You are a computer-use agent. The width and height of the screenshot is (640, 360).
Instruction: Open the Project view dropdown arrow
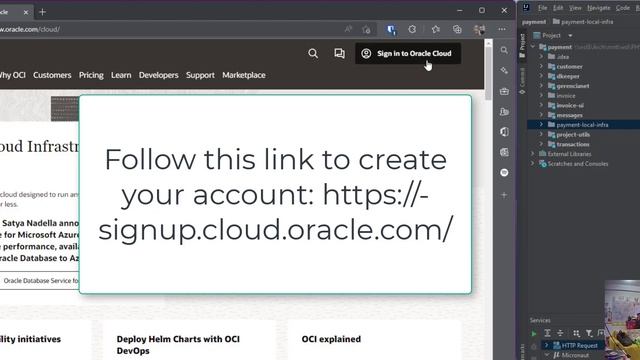570,36
